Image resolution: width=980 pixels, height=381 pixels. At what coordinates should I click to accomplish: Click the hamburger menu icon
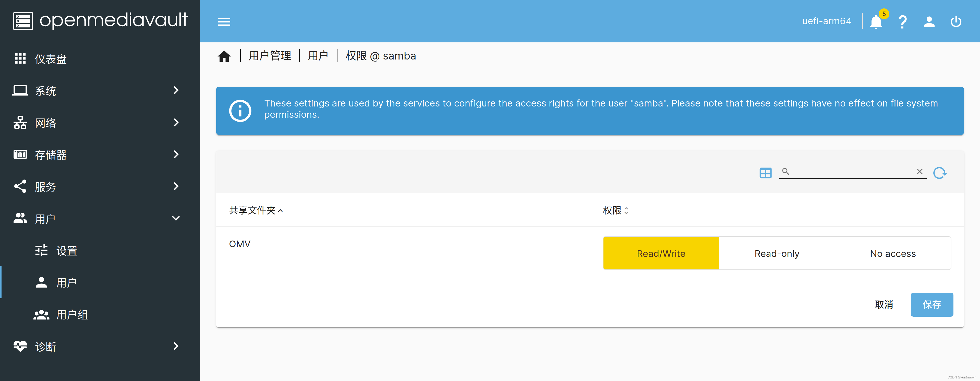(224, 22)
